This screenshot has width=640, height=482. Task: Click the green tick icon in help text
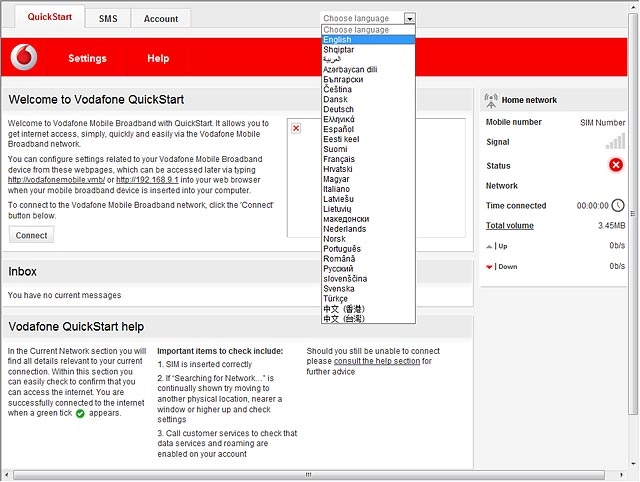[x=80, y=413]
